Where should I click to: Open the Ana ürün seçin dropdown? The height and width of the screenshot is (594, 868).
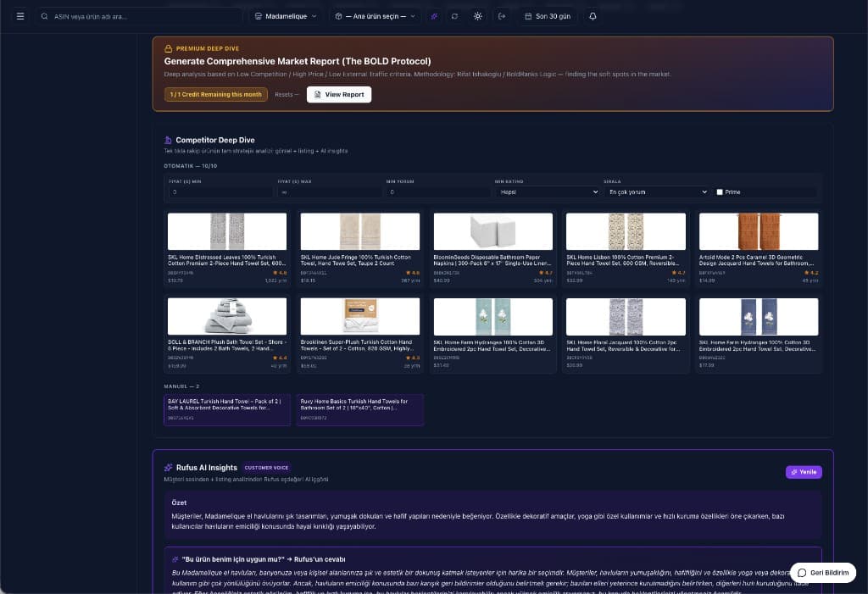coord(376,16)
